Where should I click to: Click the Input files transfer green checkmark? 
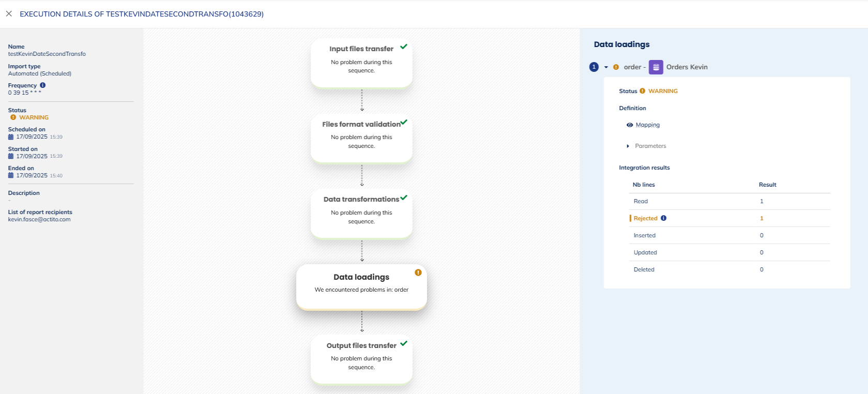click(x=404, y=47)
